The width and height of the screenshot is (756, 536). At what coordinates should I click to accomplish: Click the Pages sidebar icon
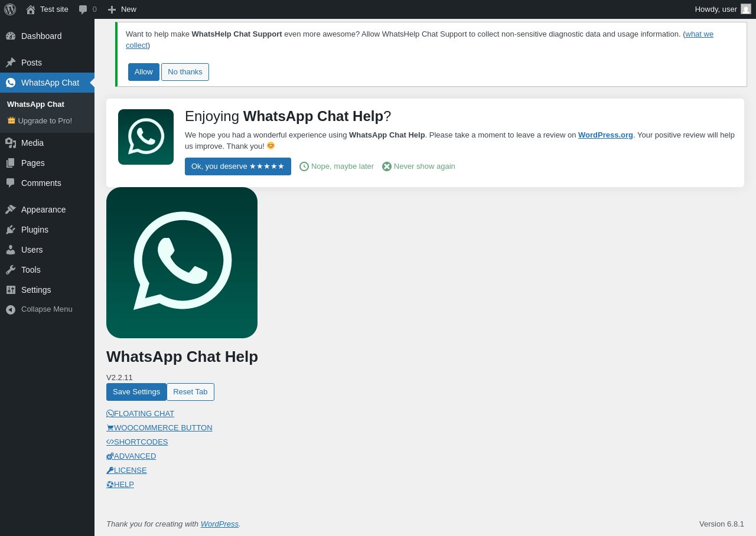tap(11, 163)
